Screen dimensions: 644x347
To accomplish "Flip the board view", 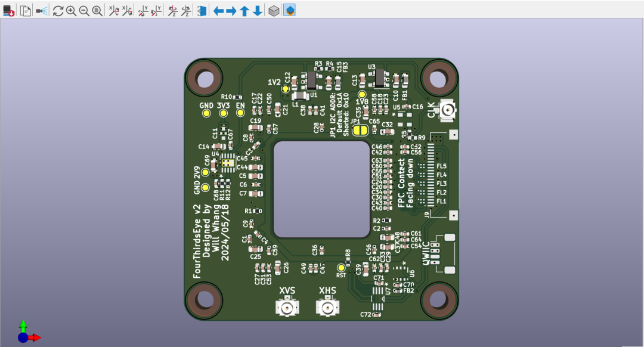I will [x=202, y=11].
